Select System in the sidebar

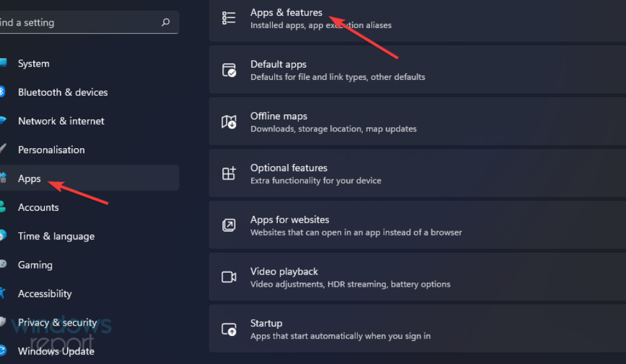click(x=33, y=64)
